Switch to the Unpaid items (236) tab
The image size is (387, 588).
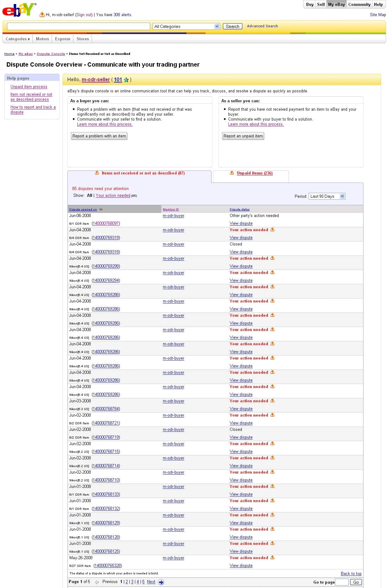[254, 173]
